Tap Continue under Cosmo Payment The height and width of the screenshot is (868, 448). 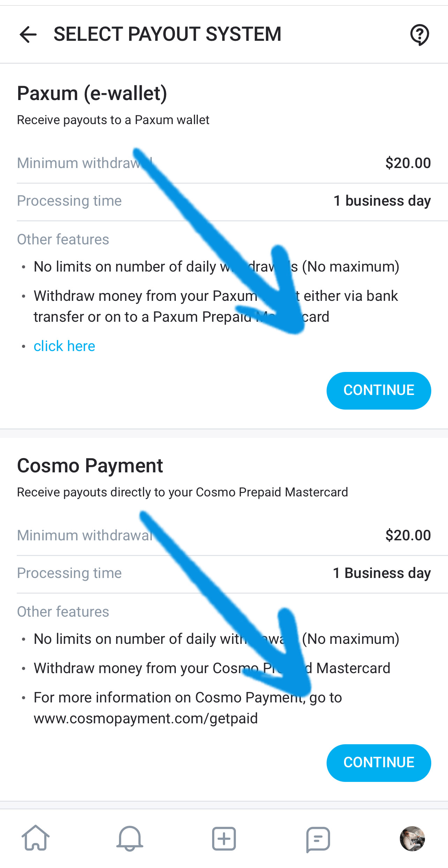coord(379,762)
